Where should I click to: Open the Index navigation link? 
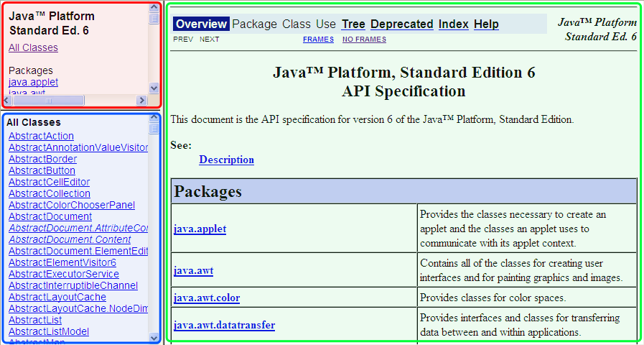click(x=454, y=24)
